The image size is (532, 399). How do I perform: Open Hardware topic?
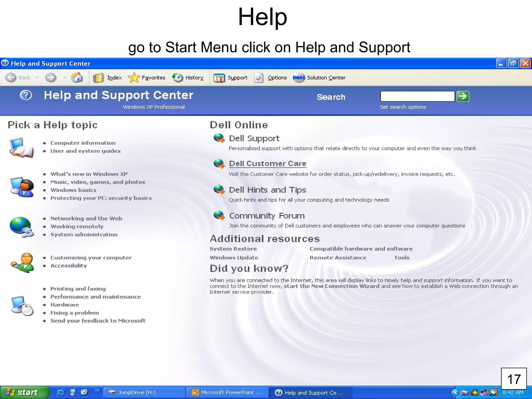tap(65, 305)
